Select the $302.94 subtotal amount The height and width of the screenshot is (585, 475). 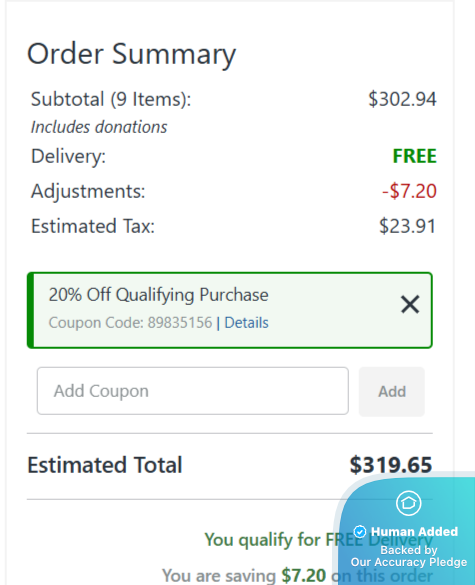point(402,99)
